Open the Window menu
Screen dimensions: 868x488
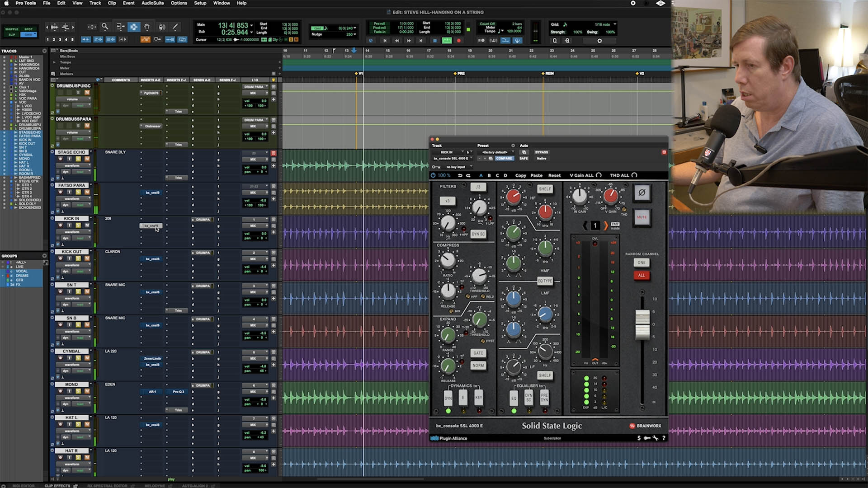click(x=222, y=3)
